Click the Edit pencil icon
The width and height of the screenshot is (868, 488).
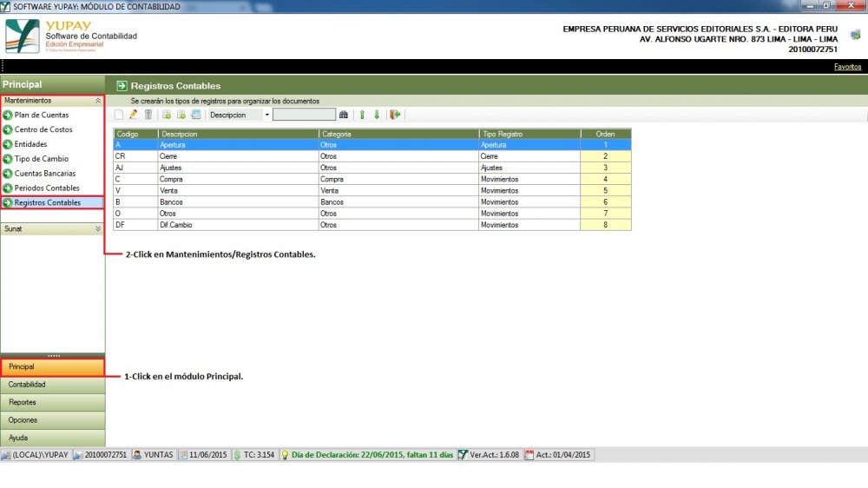(x=134, y=115)
